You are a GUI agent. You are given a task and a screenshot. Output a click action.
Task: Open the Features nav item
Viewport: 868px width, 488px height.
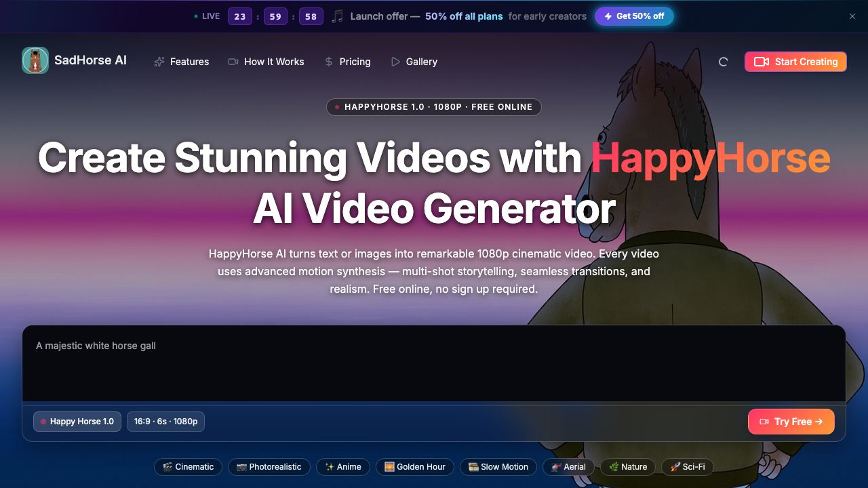coord(181,62)
